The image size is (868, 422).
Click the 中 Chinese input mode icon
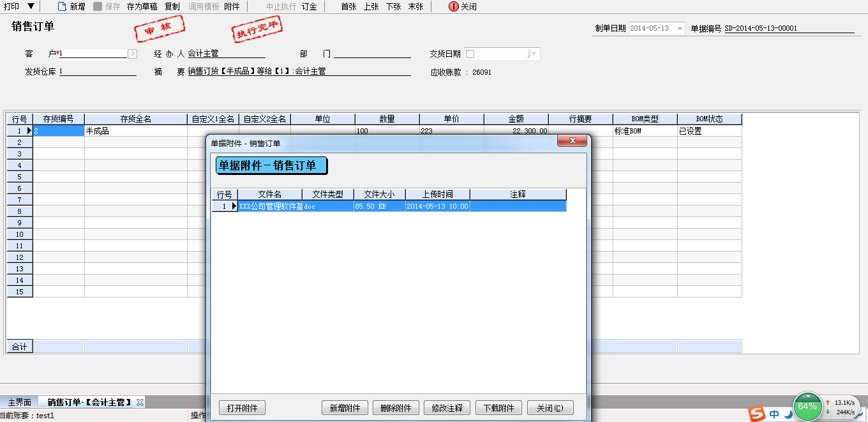[774, 414]
